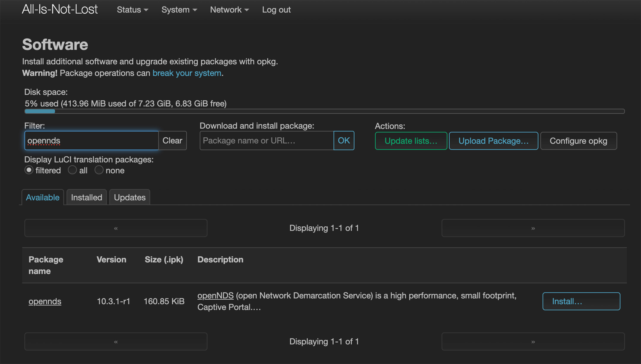Click the Package name or URL field
641x364 pixels.
pos(266,141)
